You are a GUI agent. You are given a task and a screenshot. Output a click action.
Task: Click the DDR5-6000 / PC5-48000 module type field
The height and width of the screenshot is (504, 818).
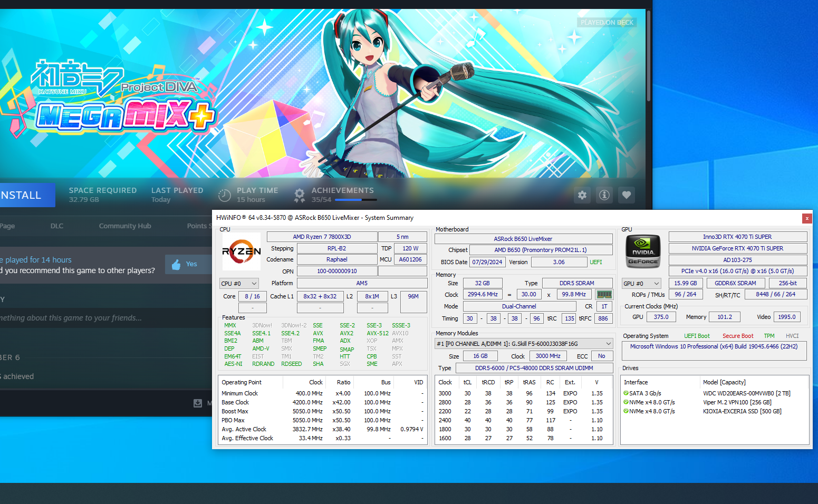pyautogui.click(x=534, y=368)
